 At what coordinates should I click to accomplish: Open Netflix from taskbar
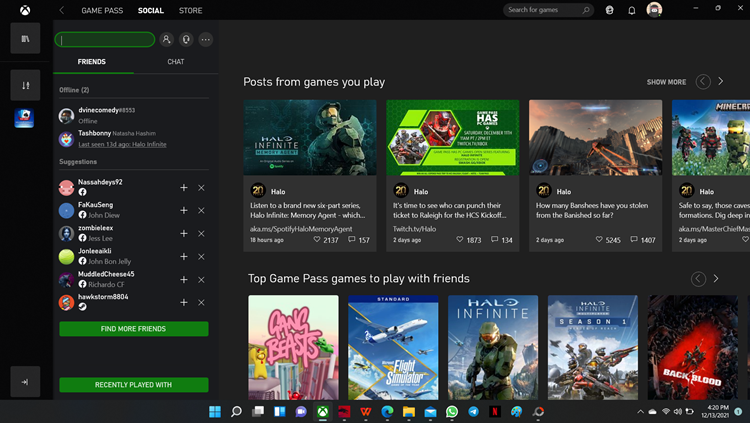coord(495,412)
